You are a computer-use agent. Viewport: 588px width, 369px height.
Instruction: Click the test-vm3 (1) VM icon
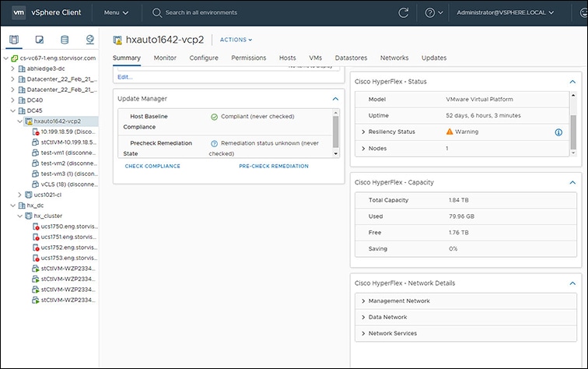click(x=35, y=174)
